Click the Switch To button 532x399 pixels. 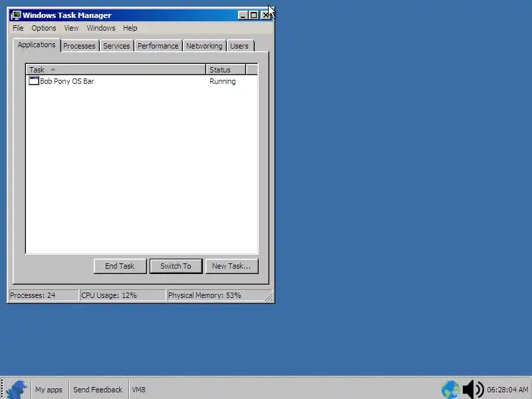click(176, 266)
